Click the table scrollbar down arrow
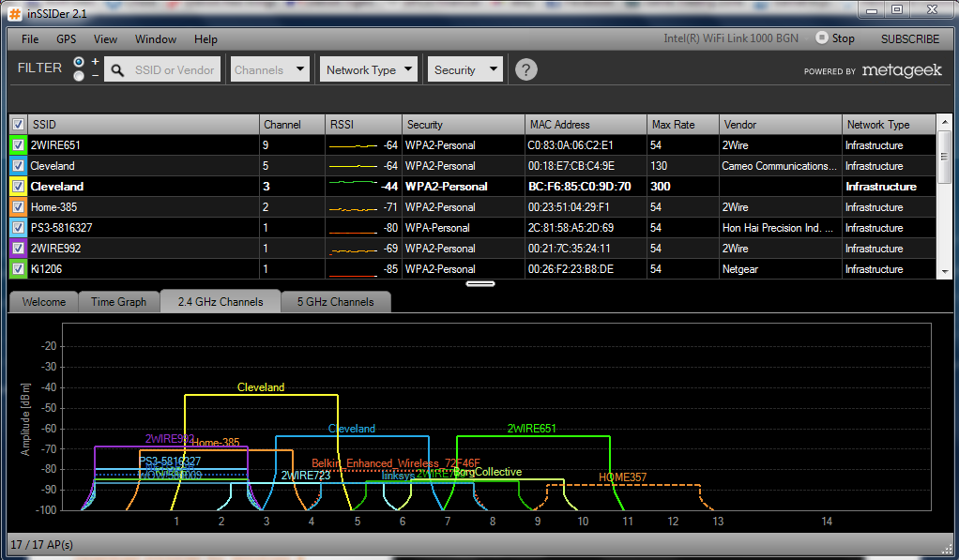Image resolution: width=959 pixels, height=560 pixels. (x=945, y=271)
